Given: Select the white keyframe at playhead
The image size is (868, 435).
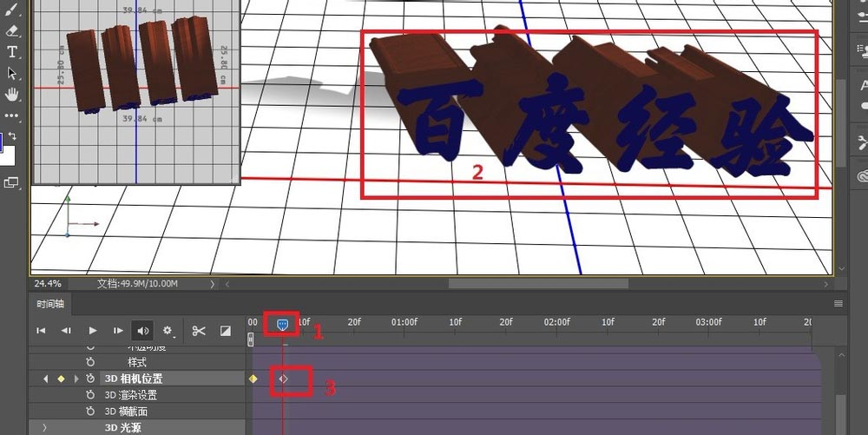Looking at the screenshot, I should [x=283, y=379].
